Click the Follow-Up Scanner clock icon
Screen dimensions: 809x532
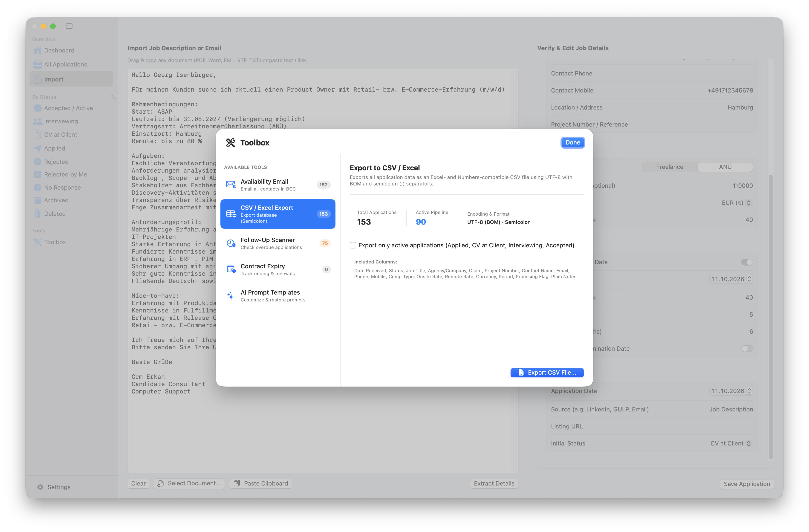(x=231, y=243)
